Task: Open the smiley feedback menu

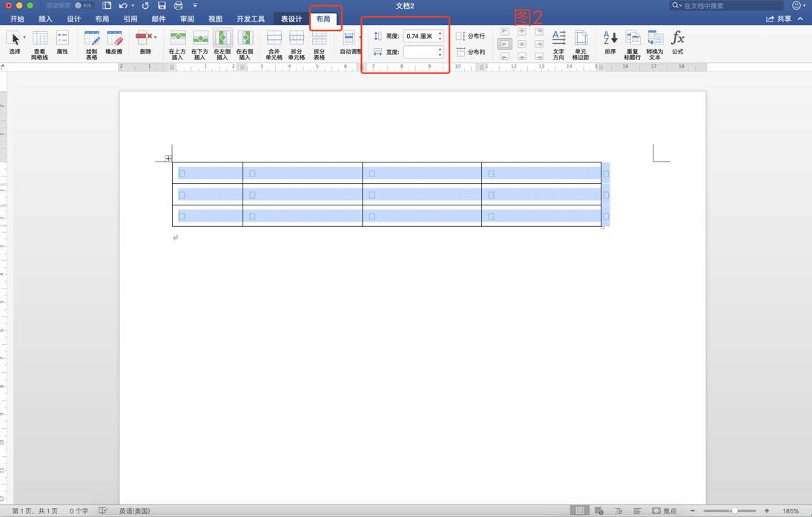Action: click(x=799, y=6)
